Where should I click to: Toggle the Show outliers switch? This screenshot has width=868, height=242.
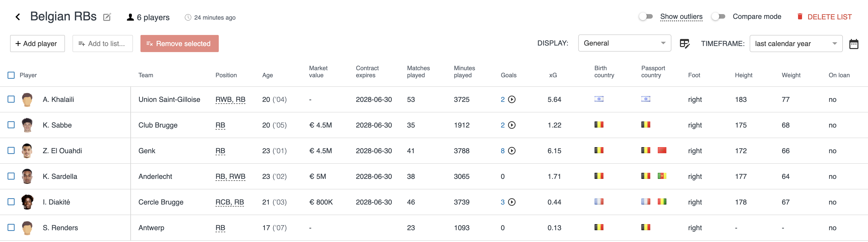(646, 17)
